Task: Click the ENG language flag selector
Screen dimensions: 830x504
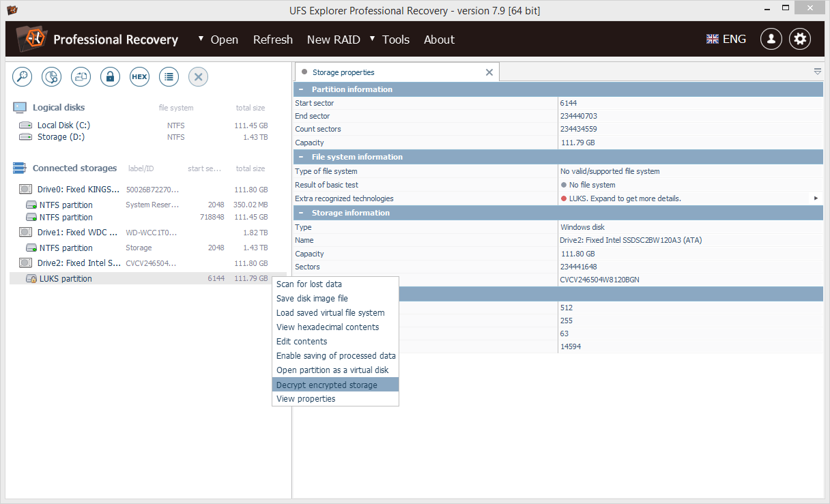Action: (x=726, y=39)
